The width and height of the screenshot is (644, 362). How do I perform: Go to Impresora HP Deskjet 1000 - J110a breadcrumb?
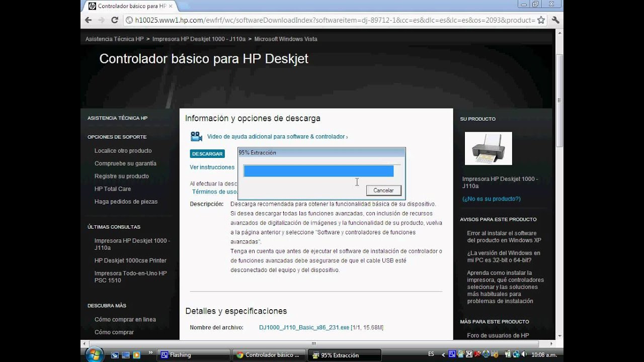(x=199, y=39)
